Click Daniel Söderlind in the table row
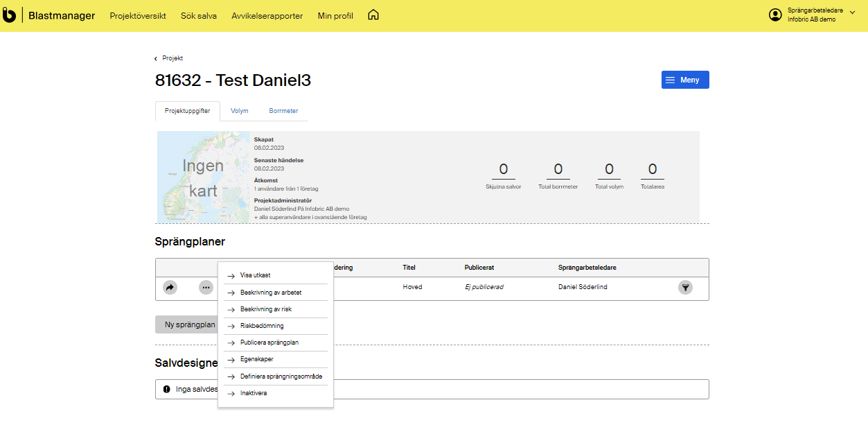 click(x=583, y=287)
